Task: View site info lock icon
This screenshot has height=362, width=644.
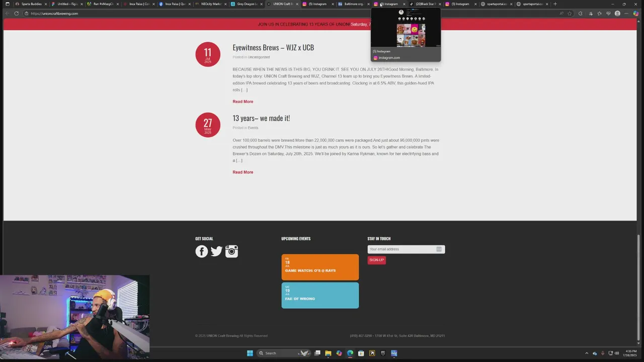Action: (26, 14)
